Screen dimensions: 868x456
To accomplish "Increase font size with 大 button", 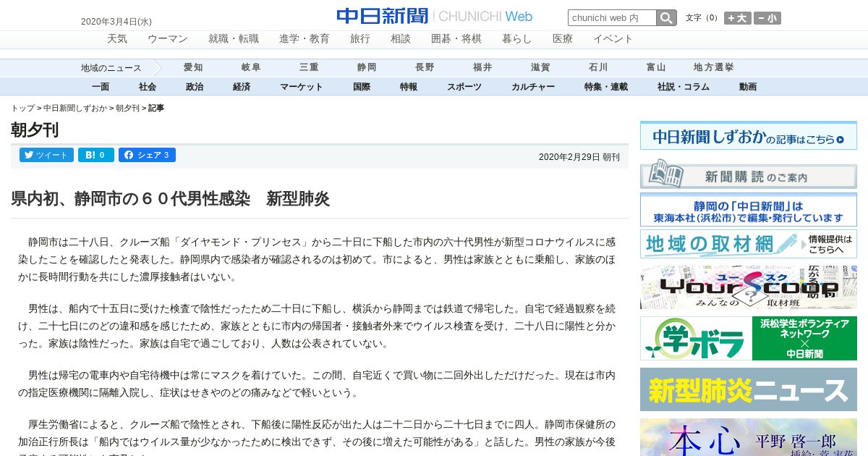I will click(x=738, y=18).
